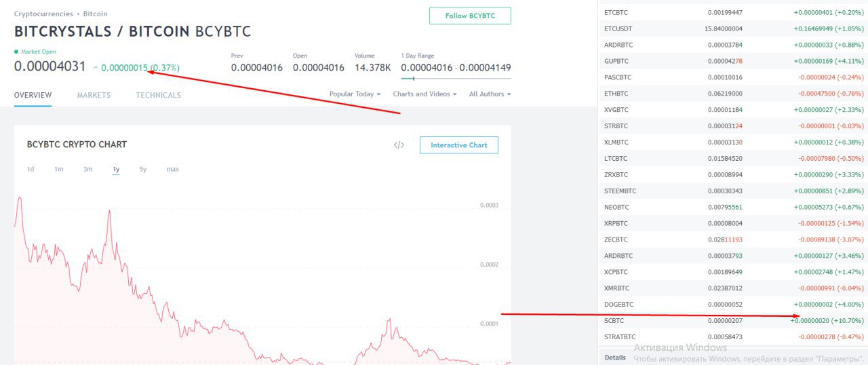The image size is (868, 365).
Task: Expand the Popular Today dropdown
Action: [355, 94]
